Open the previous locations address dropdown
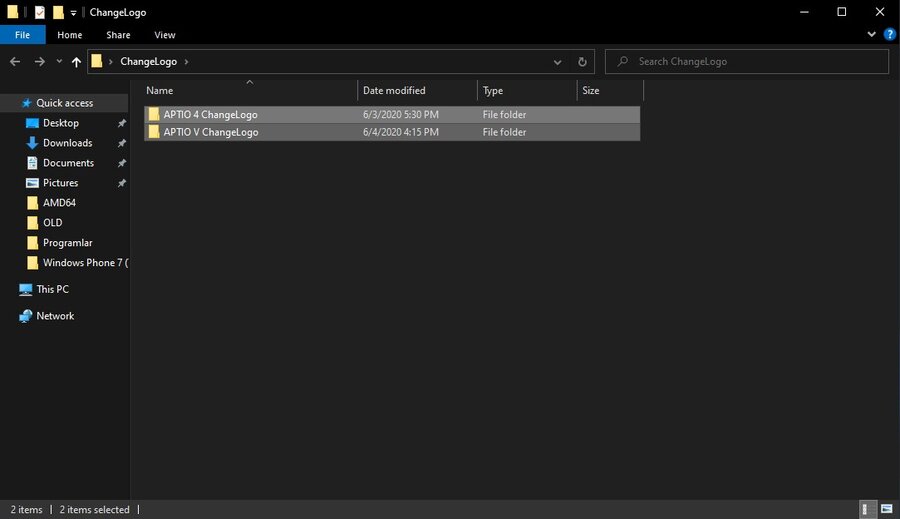 pyautogui.click(x=557, y=62)
